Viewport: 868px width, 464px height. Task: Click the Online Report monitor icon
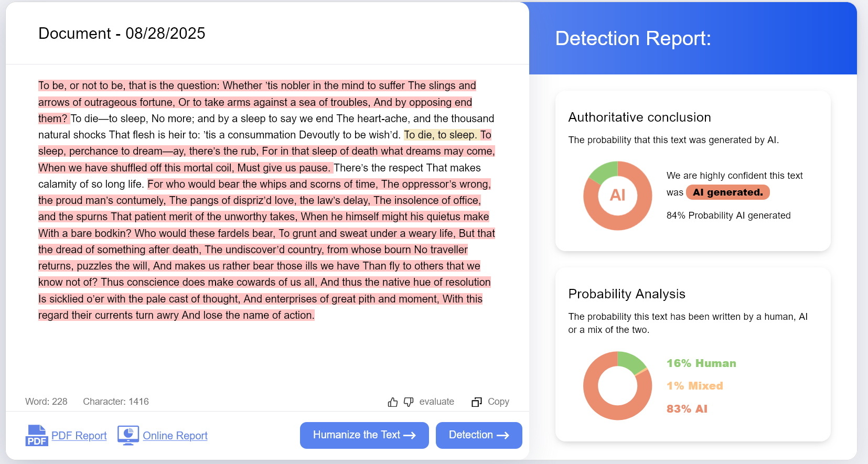[x=128, y=435]
